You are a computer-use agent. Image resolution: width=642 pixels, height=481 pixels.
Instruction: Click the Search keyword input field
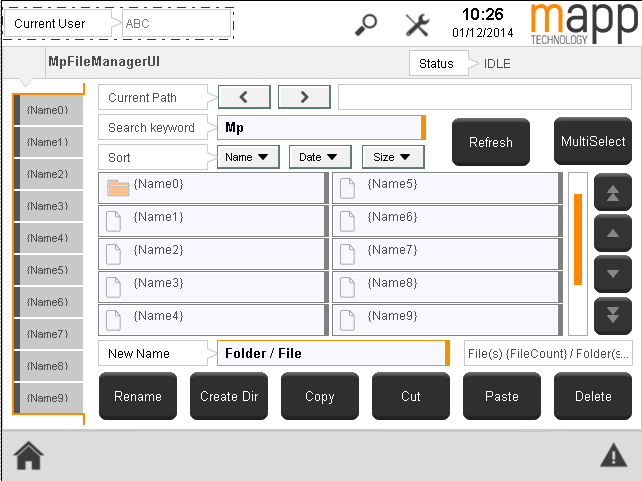coord(321,128)
